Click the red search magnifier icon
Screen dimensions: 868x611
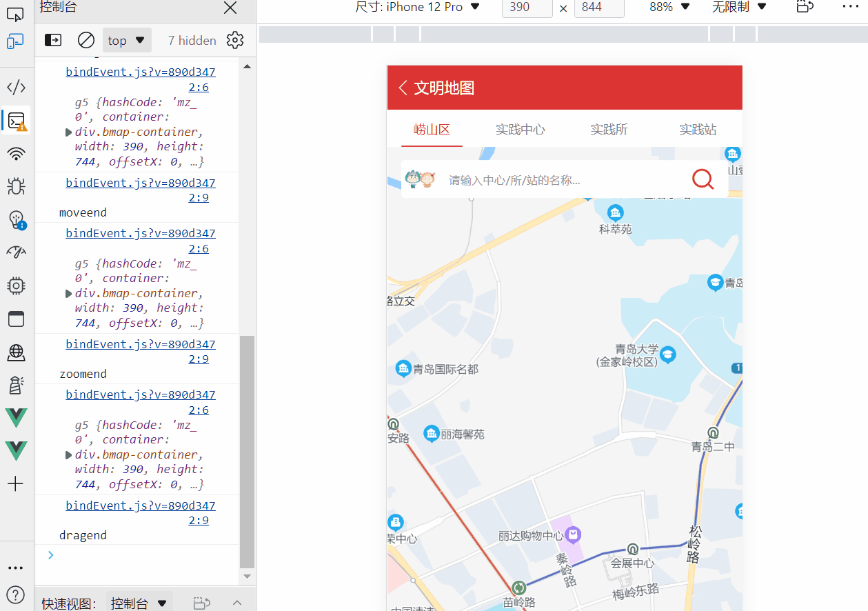703,179
